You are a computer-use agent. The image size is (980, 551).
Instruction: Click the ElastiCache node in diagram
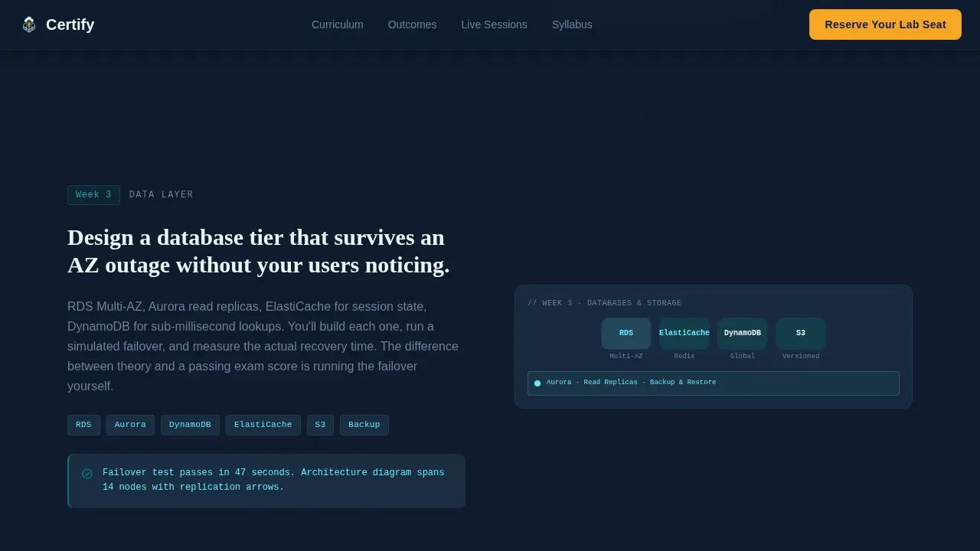[684, 334]
